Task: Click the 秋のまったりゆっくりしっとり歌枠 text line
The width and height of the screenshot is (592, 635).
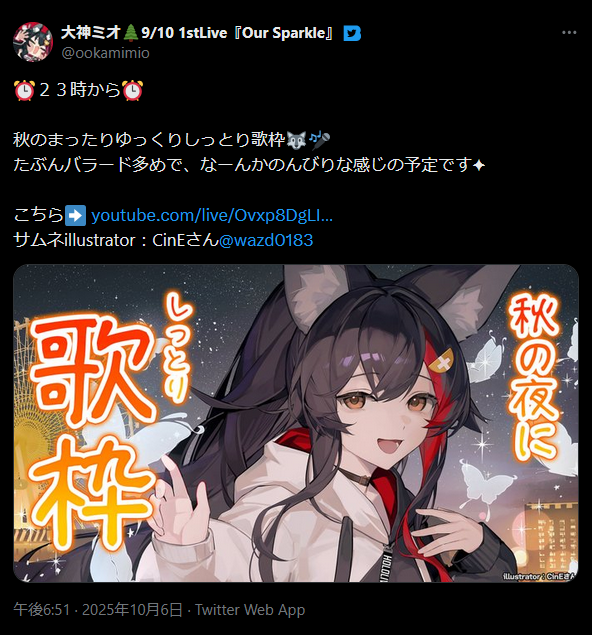Action: [149, 140]
